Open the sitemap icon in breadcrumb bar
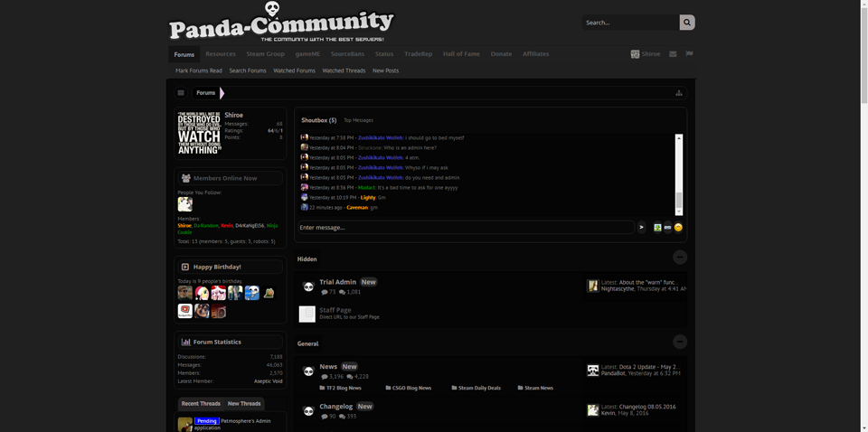This screenshot has width=868, height=432. (x=679, y=93)
